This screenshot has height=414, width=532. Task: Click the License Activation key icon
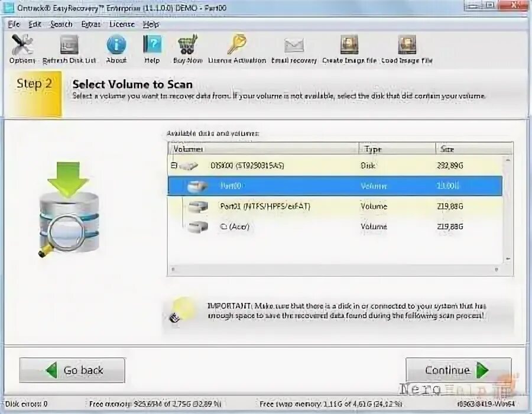tap(237, 44)
